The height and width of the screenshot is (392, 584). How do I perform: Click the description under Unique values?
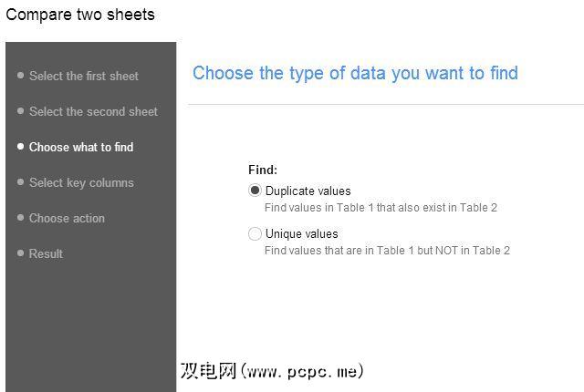(x=387, y=250)
